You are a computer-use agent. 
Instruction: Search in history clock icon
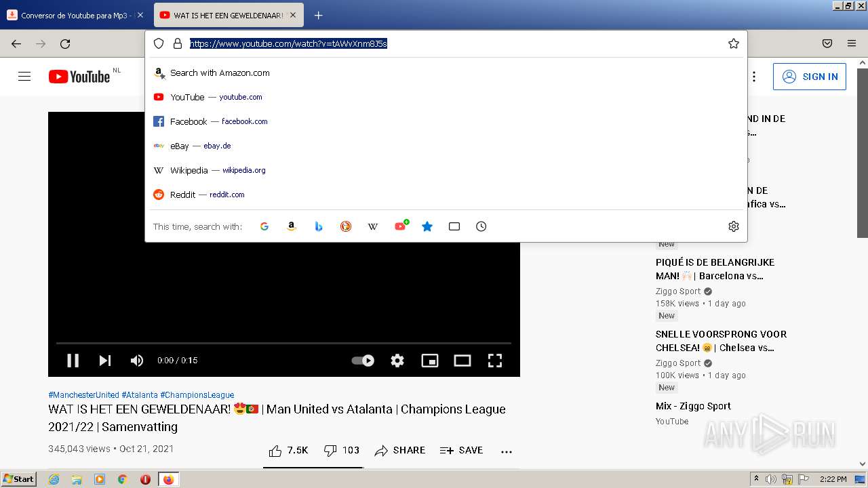481,226
